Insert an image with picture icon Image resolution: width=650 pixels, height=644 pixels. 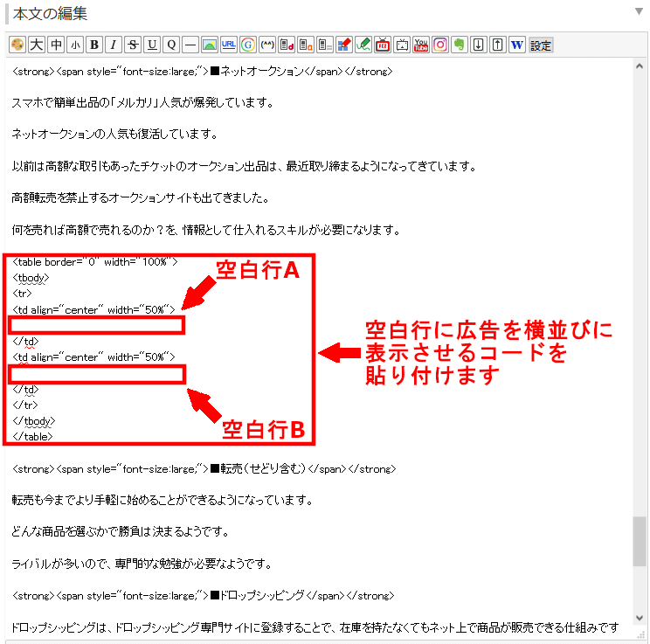point(210,45)
